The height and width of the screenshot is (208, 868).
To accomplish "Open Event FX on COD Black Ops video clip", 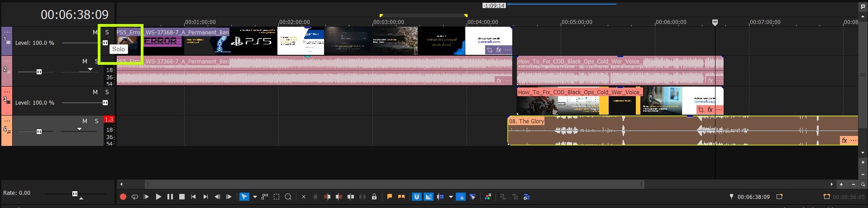I will click(x=710, y=110).
